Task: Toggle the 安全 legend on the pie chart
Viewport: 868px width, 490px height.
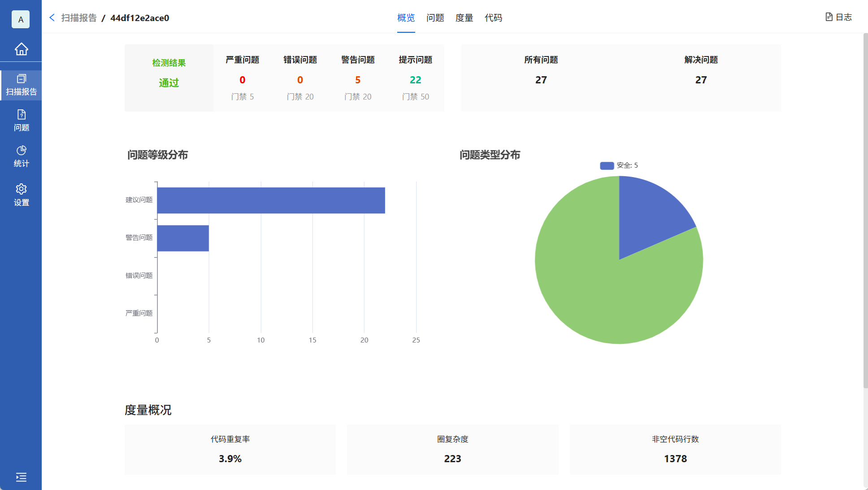Action: coord(619,165)
